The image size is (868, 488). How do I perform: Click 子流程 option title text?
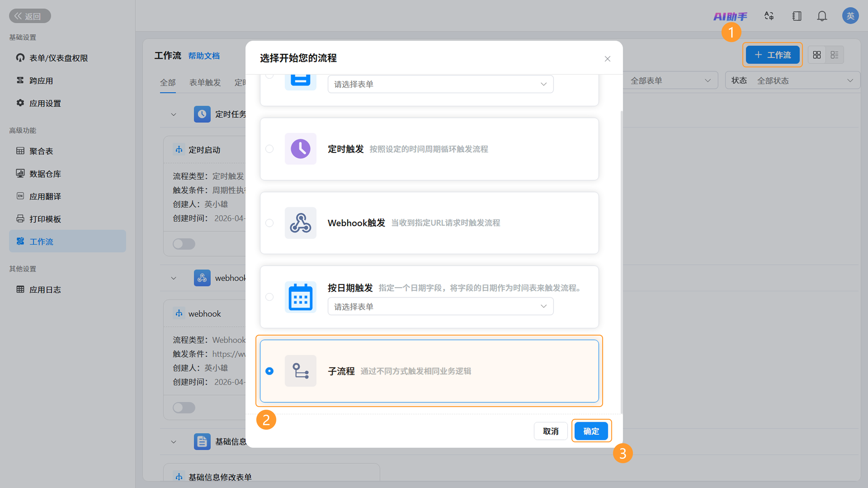(341, 371)
